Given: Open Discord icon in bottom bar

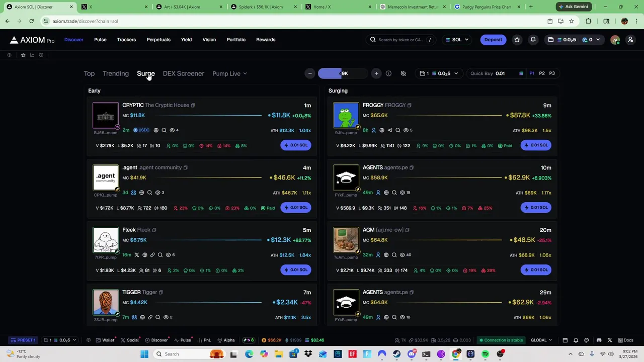Looking at the screenshot, I should pos(599,340).
